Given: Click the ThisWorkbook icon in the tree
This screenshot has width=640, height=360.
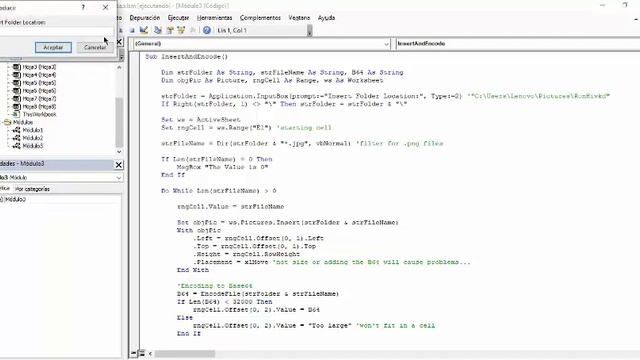Looking at the screenshot, I should click(x=16, y=114).
